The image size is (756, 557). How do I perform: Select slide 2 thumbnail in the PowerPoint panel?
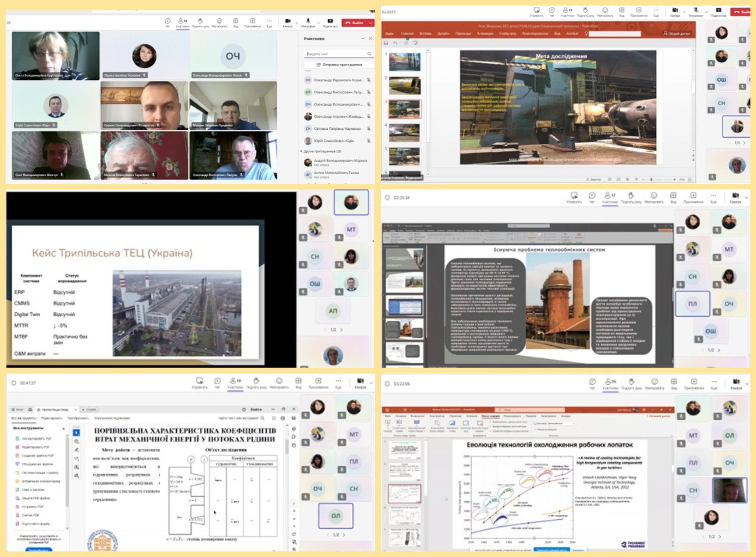tap(404, 85)
